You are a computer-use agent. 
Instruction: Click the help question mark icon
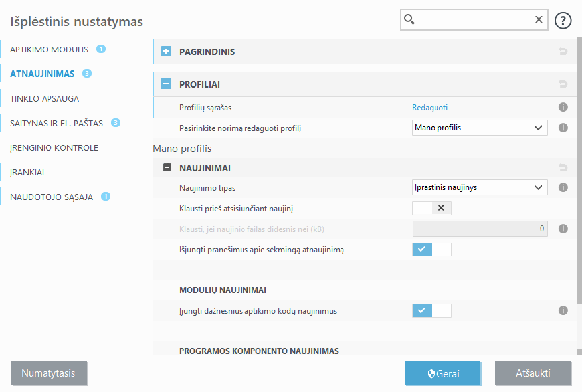pos(563,20)
